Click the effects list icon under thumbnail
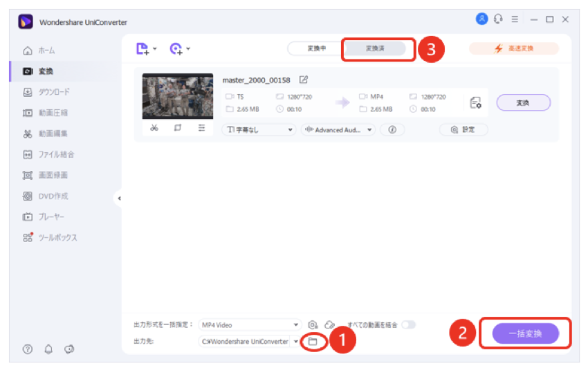 pos(202,128)
